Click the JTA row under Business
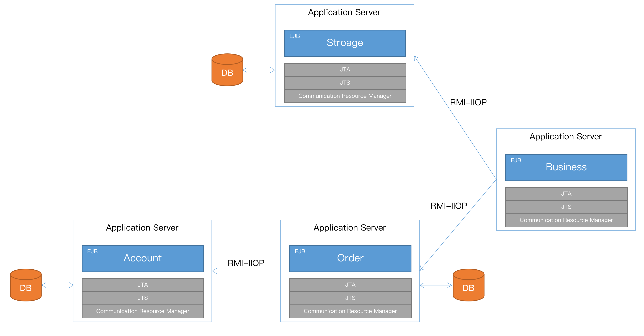This screenshot has height=336, width=644. click(566, 194)
